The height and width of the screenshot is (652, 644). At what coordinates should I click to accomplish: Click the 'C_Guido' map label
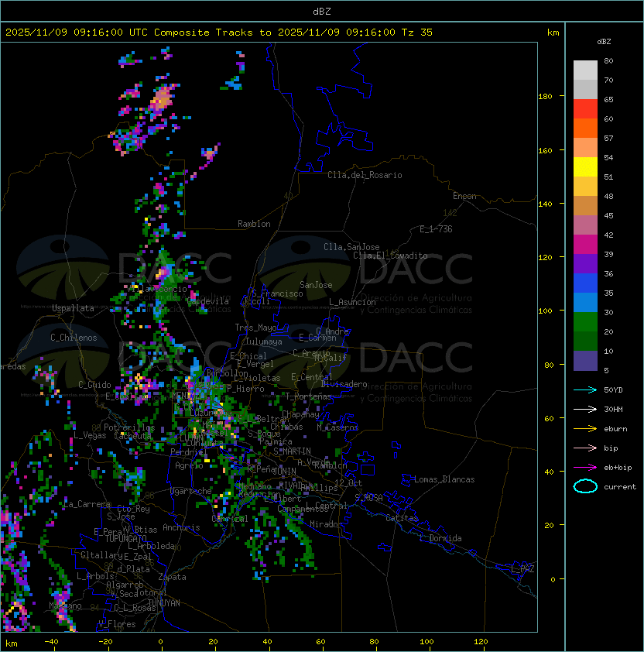point(94,385)
